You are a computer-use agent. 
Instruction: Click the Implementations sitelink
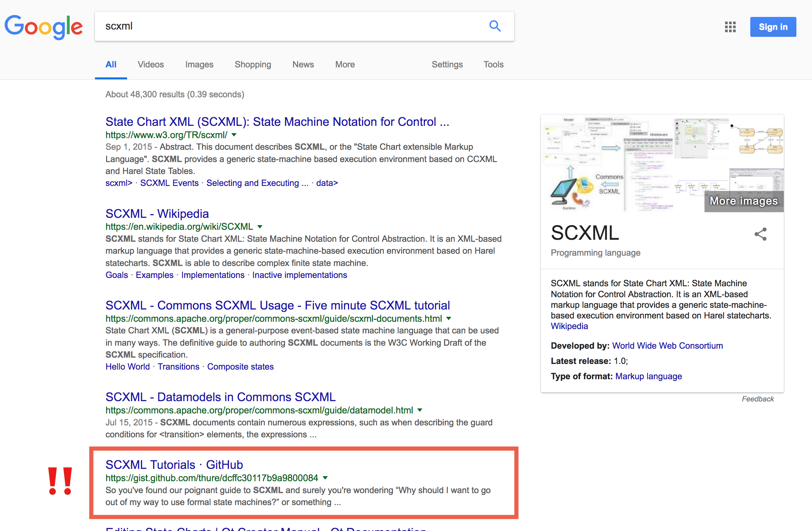coord(213,275)
